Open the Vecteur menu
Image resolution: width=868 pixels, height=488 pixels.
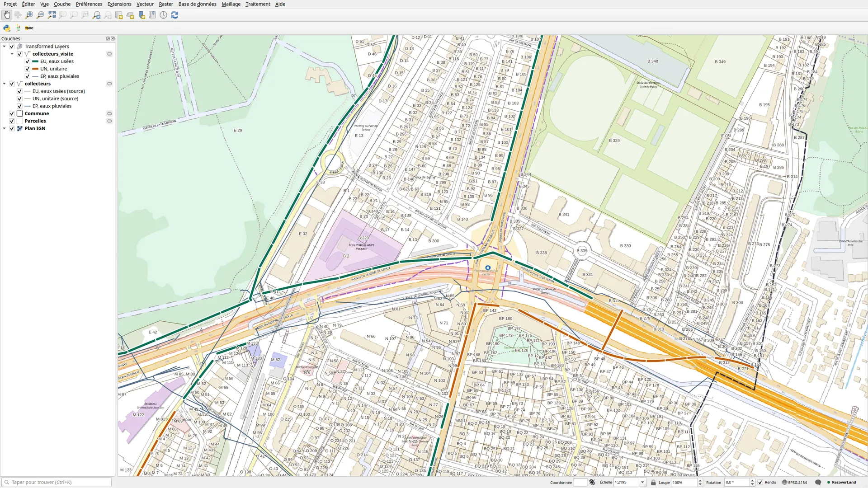tap(145, 4)
